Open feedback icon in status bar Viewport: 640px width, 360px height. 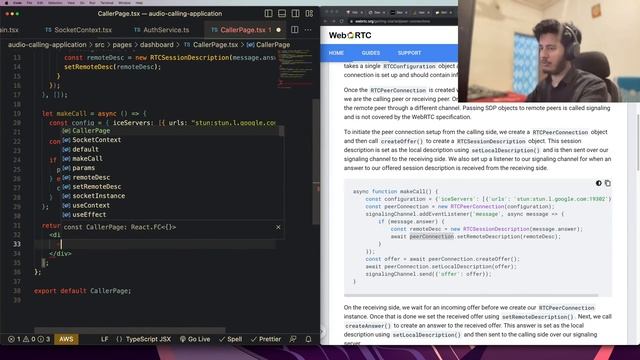[x=293, y=339]
